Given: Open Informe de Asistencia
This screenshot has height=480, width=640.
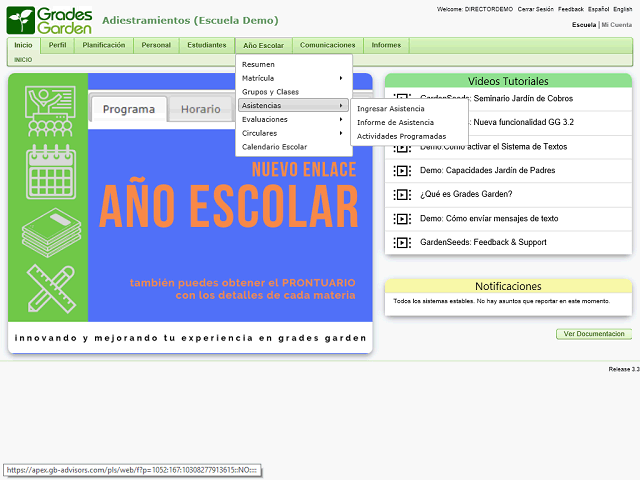Looking at the screenshot, I should pos(395,122).
